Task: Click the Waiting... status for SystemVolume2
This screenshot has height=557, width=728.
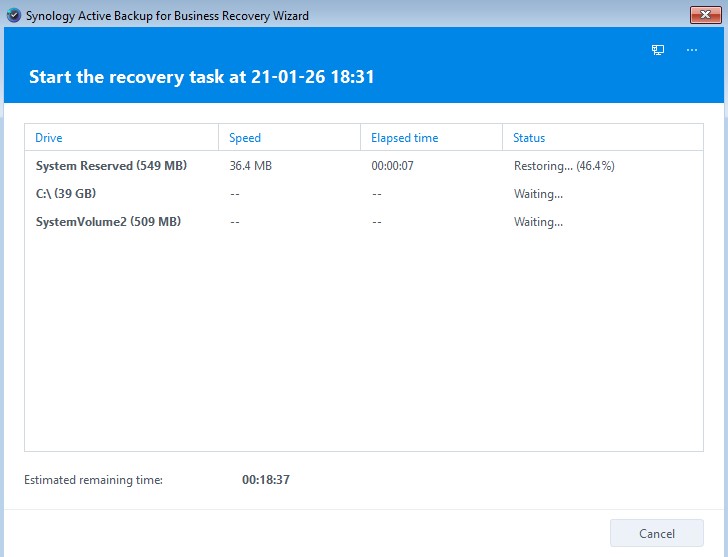Action: coord(538,221)
